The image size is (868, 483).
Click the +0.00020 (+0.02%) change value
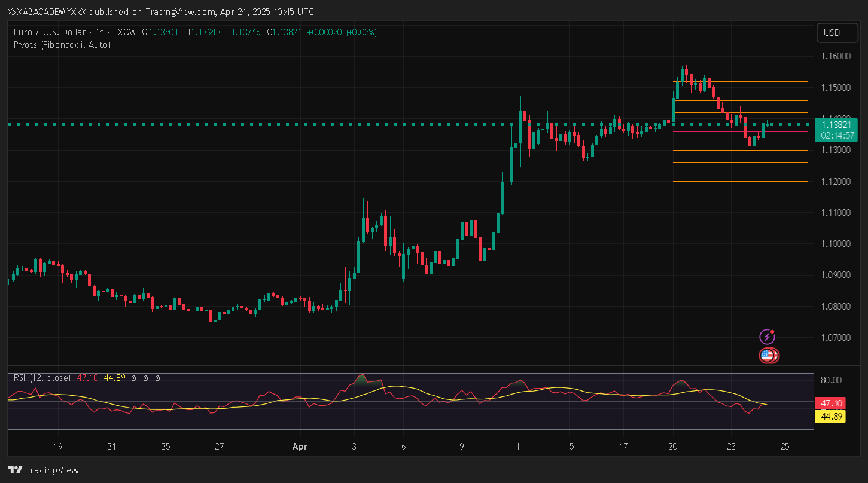(342, 32)
